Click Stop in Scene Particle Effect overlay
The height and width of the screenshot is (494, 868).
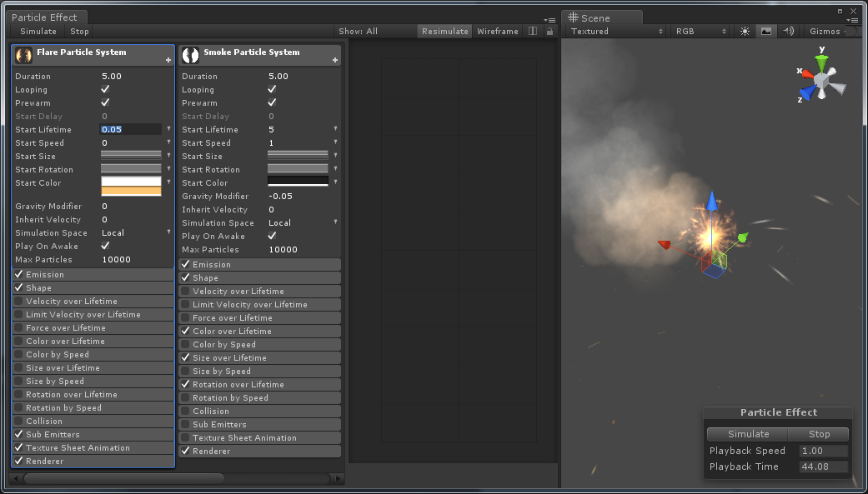tap(820, 434)
